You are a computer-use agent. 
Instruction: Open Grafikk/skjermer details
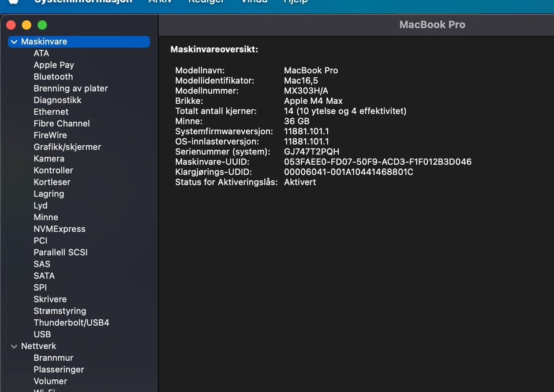point(67,147)
